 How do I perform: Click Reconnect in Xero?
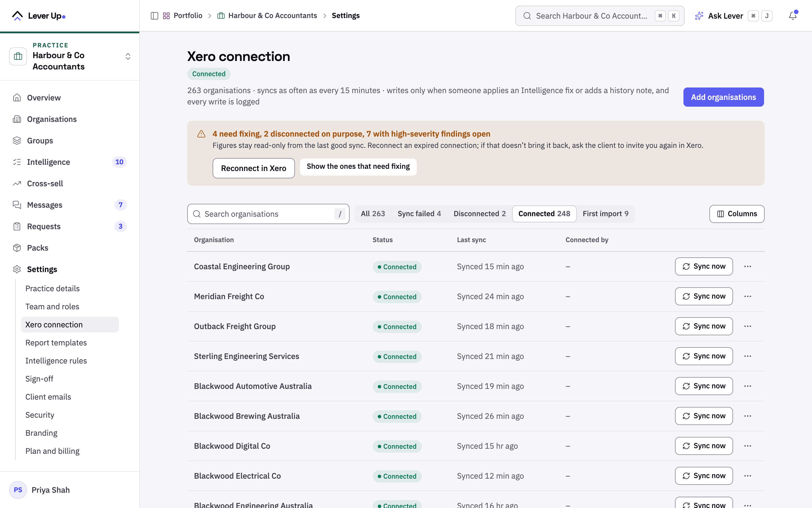click(x=254, y=168)
